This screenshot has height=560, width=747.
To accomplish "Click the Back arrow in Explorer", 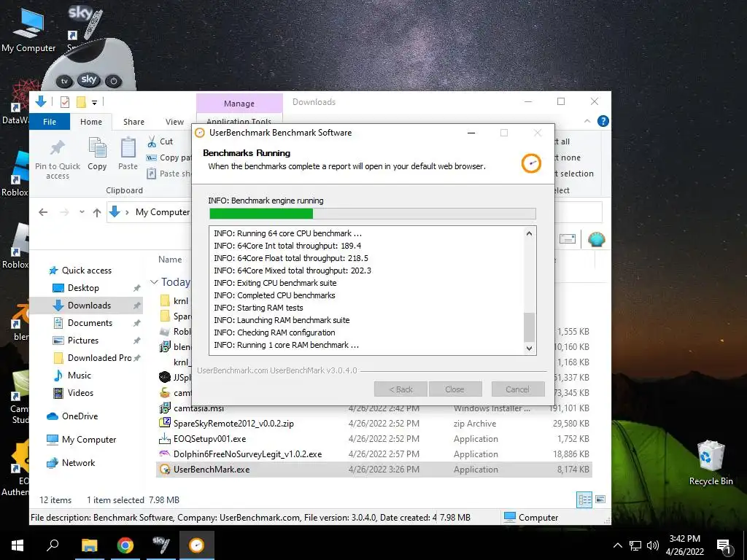I will pyautogui.click(x=43, y=212).
